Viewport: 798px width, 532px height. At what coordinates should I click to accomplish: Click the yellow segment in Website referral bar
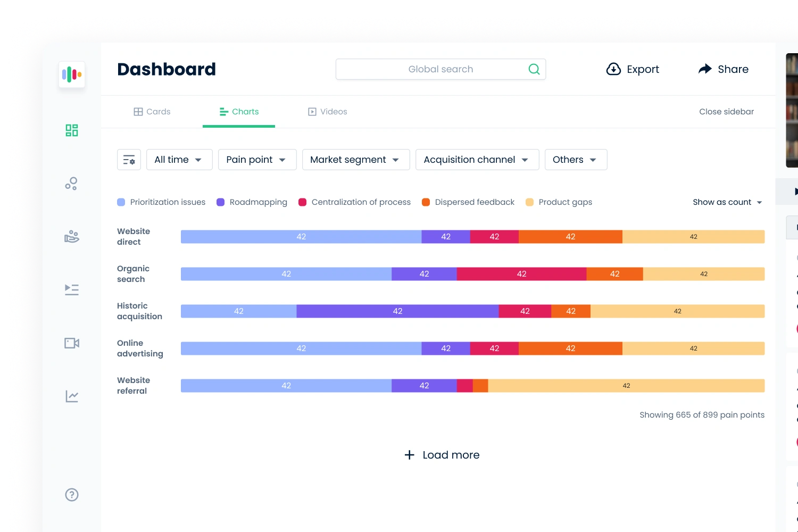(x=626, y=386)
